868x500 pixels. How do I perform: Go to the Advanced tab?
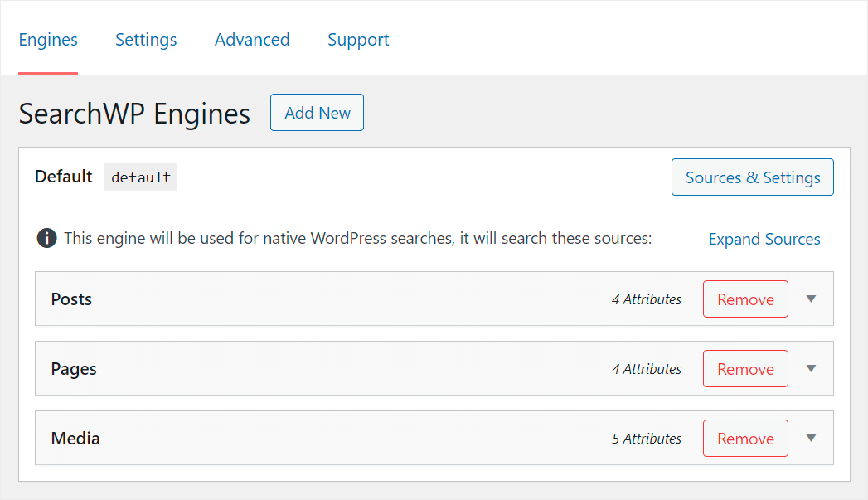252,40
